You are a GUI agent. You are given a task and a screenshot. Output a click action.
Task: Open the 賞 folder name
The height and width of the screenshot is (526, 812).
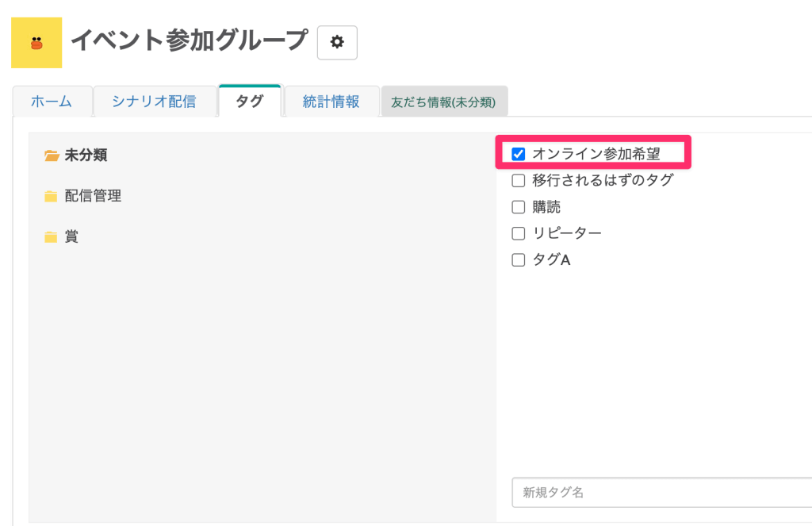pos(71,237)
